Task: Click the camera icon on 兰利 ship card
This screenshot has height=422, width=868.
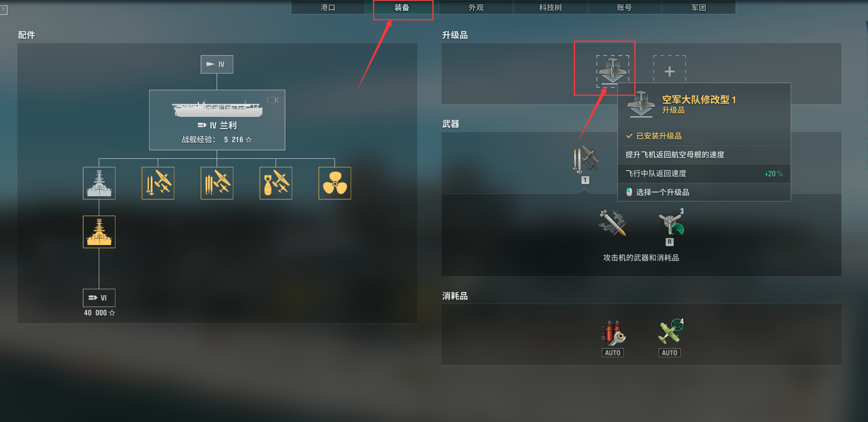Action: point(273,100)
